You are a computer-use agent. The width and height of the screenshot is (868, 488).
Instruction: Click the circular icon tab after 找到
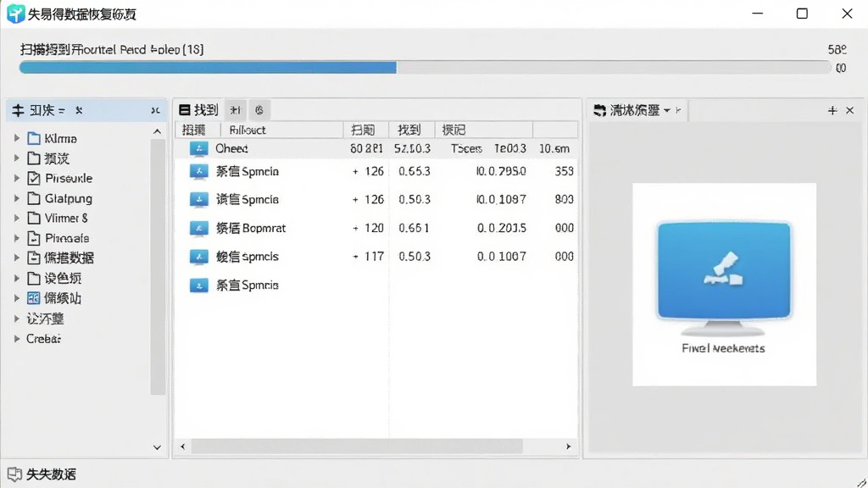pos(259,110)
